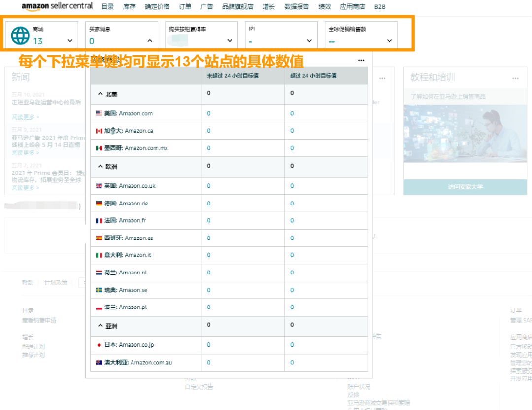Screen dimensions: 532x410
Task: Collapse the 买家消息 dropdown
Action: pyautogui.click(x=150, y=41)
